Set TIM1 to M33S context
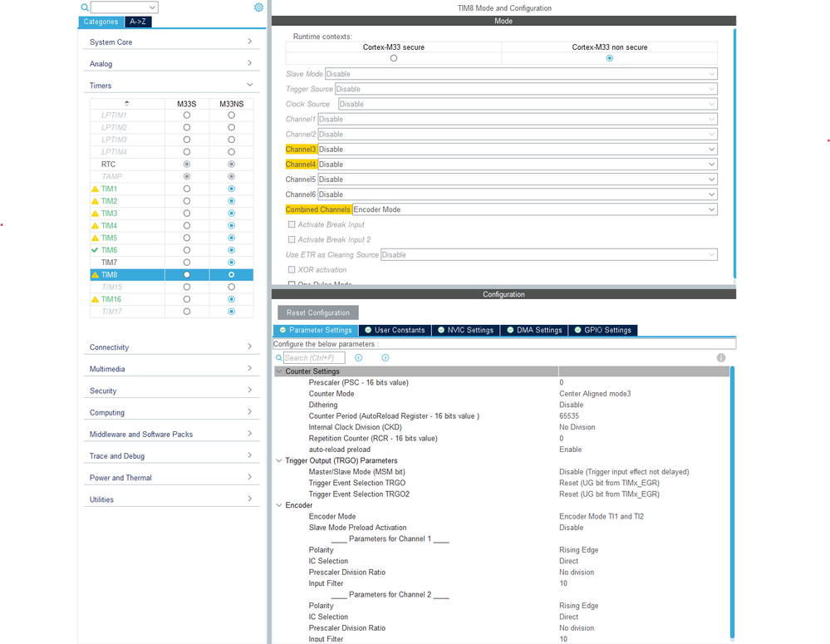 [x=187, y=189]
